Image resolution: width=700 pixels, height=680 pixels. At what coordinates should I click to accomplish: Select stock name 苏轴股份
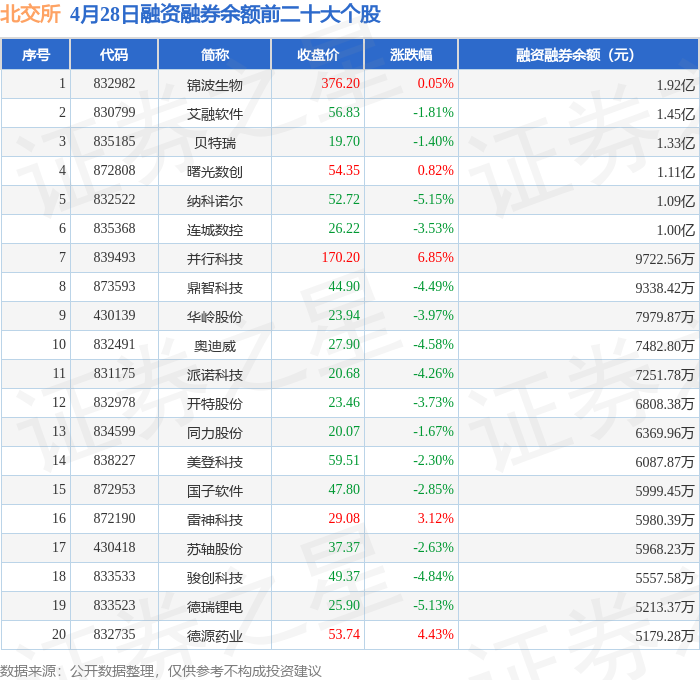pos(215,549)
